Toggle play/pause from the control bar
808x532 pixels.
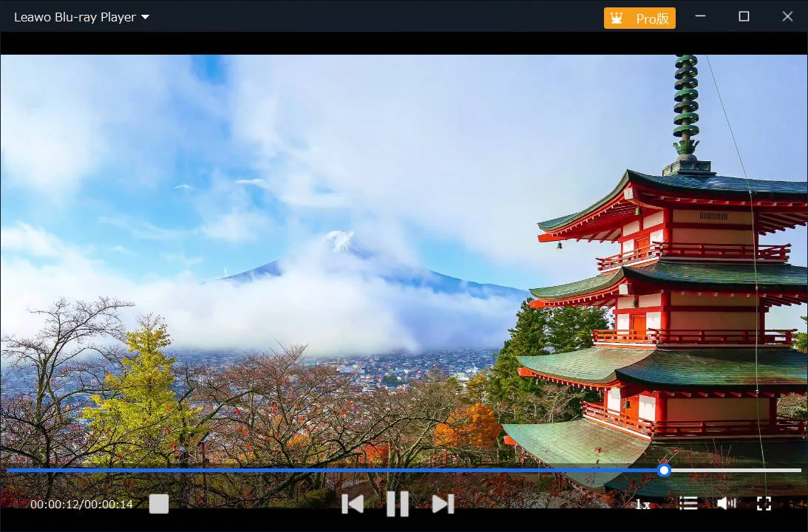(x=397, y=504)
